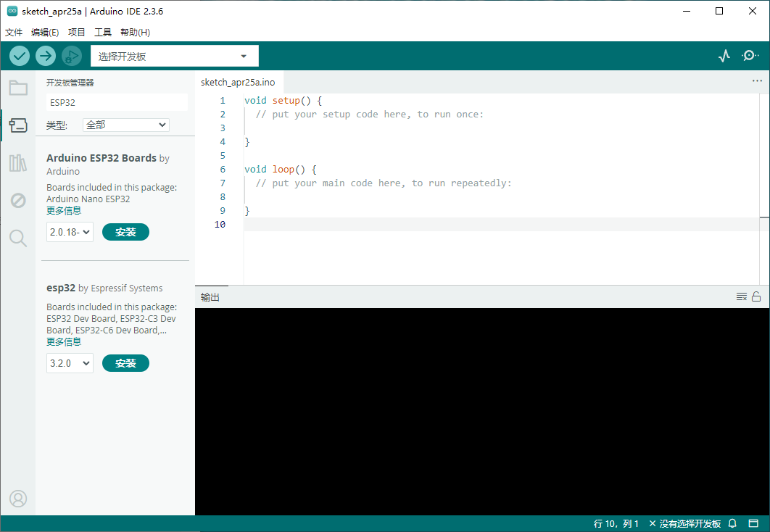Click the ESP32 board search field
The height and width of the screenshot is (532, 770).
coord(117,103)
